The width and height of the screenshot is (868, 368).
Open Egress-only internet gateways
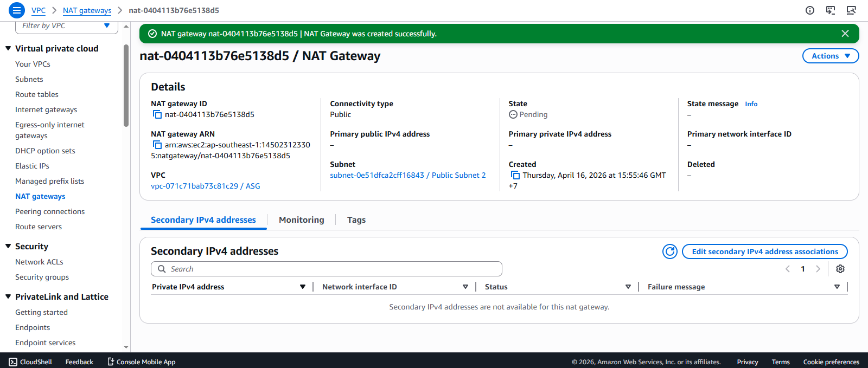tap(50, 130)
